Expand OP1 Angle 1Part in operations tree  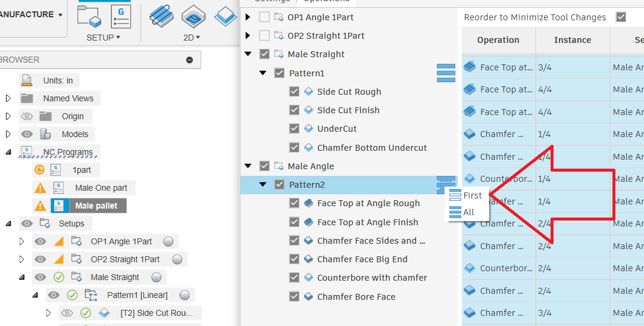(248, 17)
